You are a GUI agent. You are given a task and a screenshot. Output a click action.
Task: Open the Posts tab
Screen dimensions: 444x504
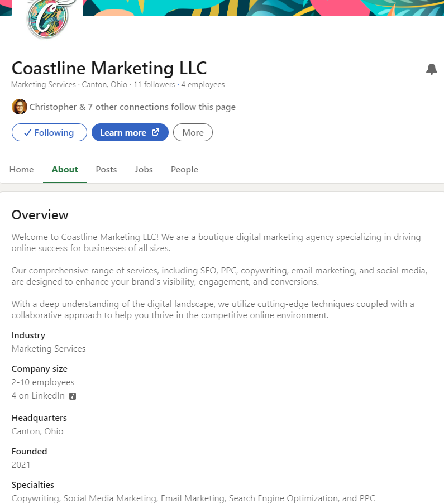coord(106,170)
